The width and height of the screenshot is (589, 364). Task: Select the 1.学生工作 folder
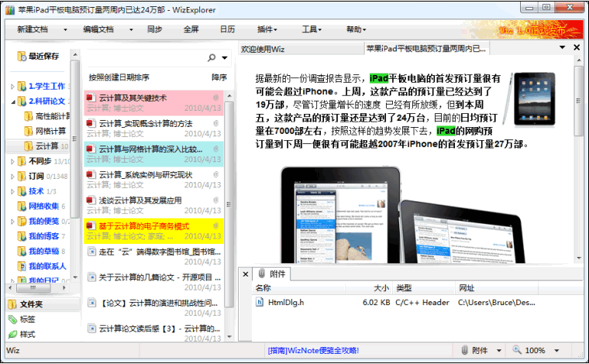tap(46, 86)
